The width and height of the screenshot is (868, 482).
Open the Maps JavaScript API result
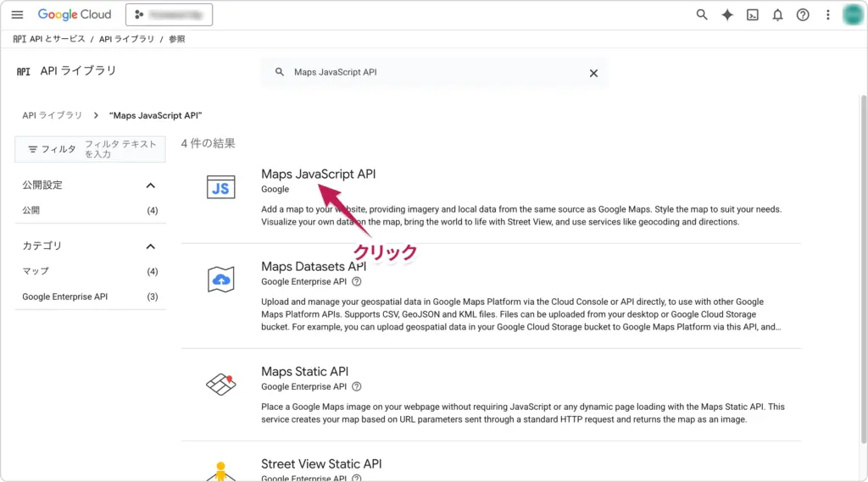tap(319, 174)
